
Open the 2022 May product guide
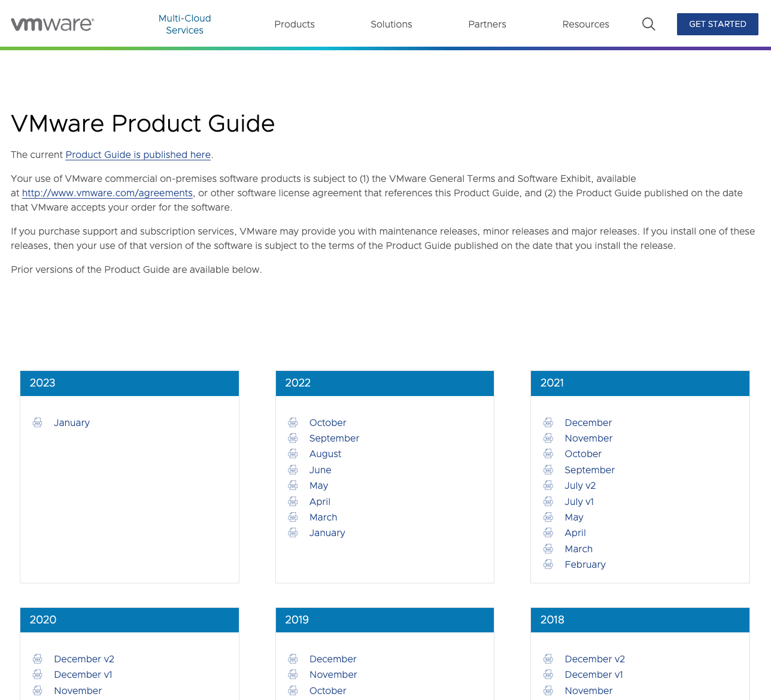coord(318,485)
